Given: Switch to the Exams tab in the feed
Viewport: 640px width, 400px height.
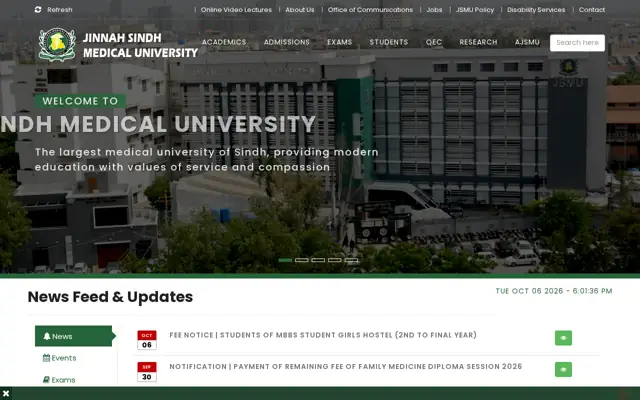Looking at the screenshot, I should 59,380.
